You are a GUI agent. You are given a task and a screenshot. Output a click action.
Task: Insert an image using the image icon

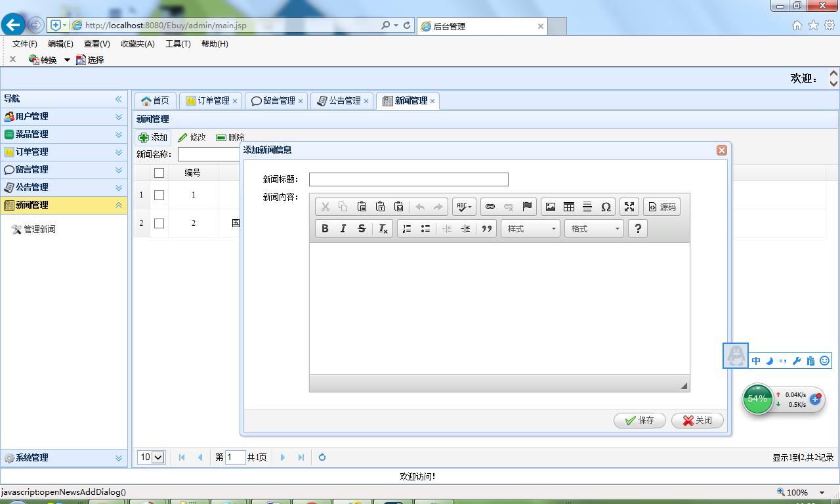(x=551, y=207)
